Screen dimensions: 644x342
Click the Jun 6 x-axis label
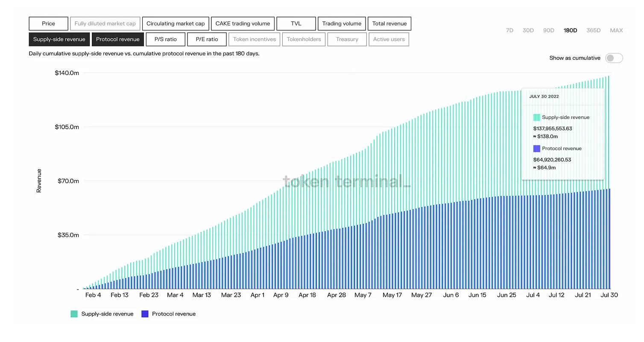point(451,295)
